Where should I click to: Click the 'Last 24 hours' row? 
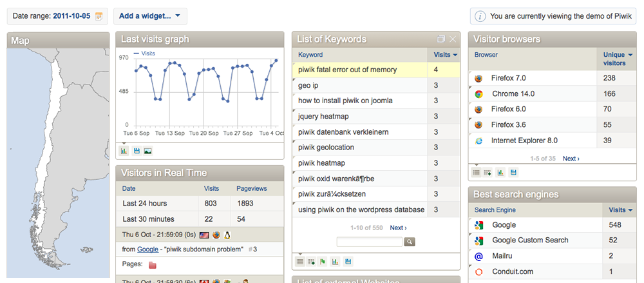[200, 204]
